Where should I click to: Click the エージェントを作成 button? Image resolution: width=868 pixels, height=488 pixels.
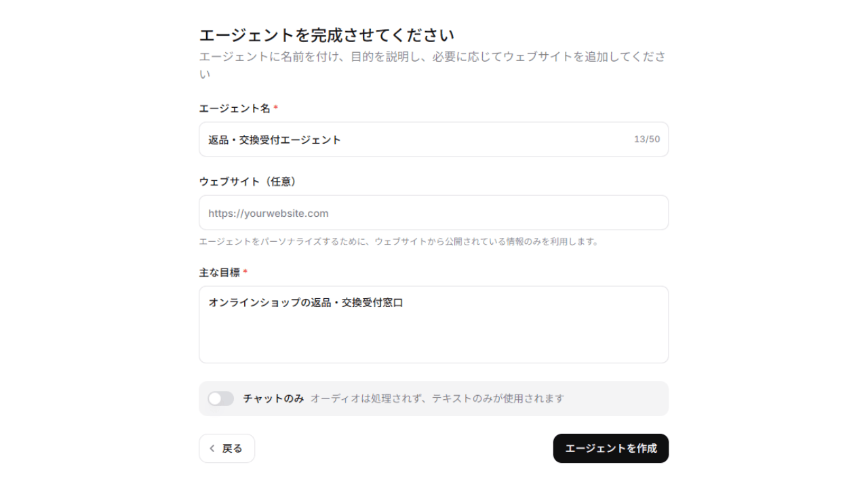tap(610, 449)
